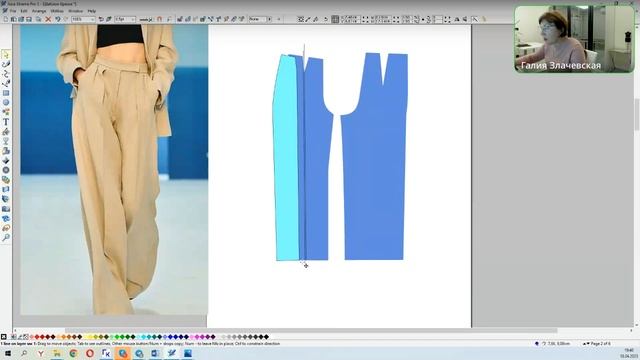
Task: Select the Fill tool
Action: click(6, 131)
